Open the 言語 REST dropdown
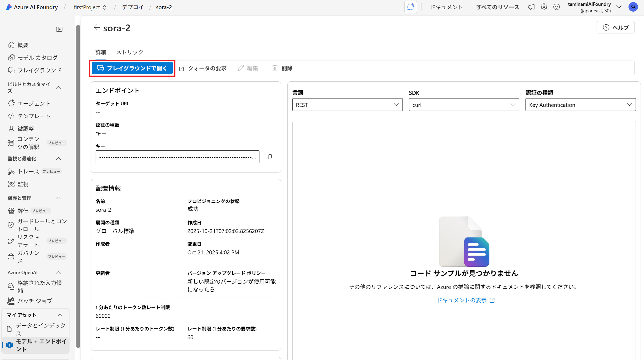This screenshot has width=644, height=360. click(347, 105)
